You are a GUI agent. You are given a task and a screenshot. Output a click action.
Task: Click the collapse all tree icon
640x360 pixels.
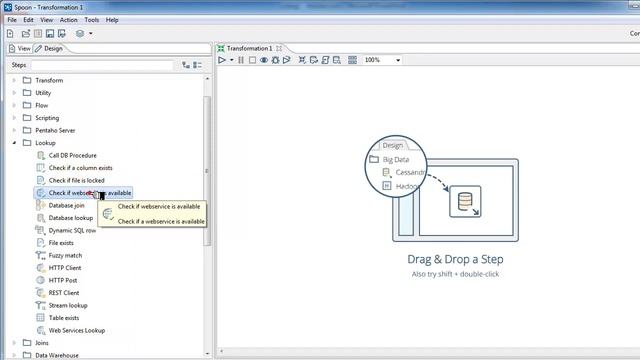pyautogui.click(x=198, y=65)
